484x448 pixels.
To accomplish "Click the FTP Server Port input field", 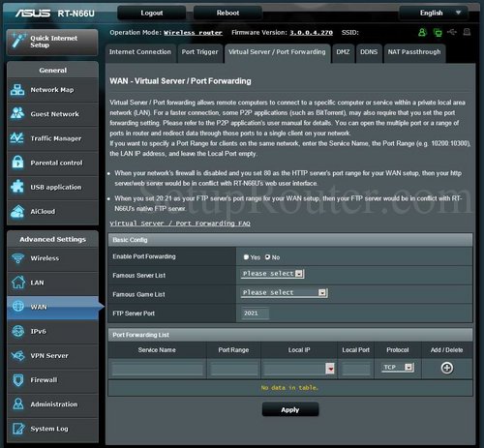I will (255, 314).
